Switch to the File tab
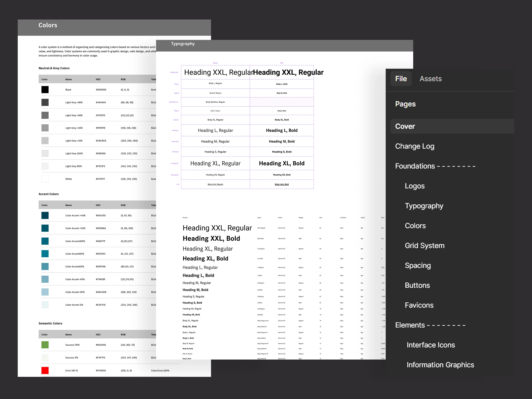This screenshot has width=532, height=399. 401,79
